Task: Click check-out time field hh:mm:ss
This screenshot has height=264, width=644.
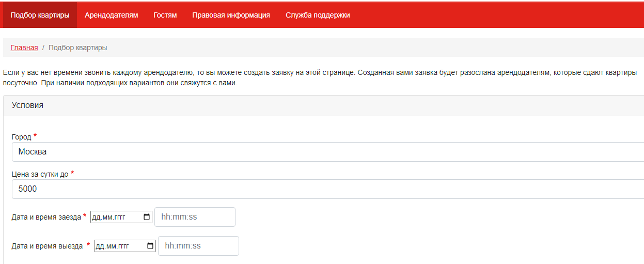Action: [x=198, y=246]
